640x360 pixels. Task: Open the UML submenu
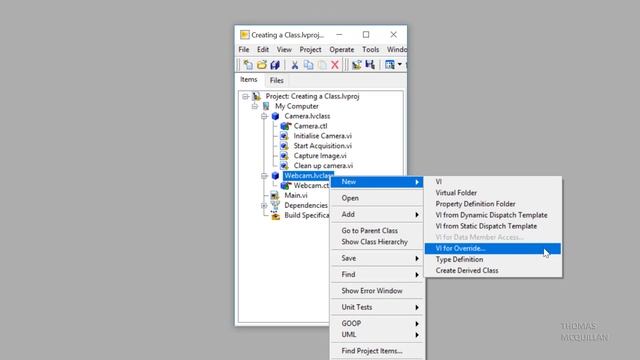(x=377, y=335)
